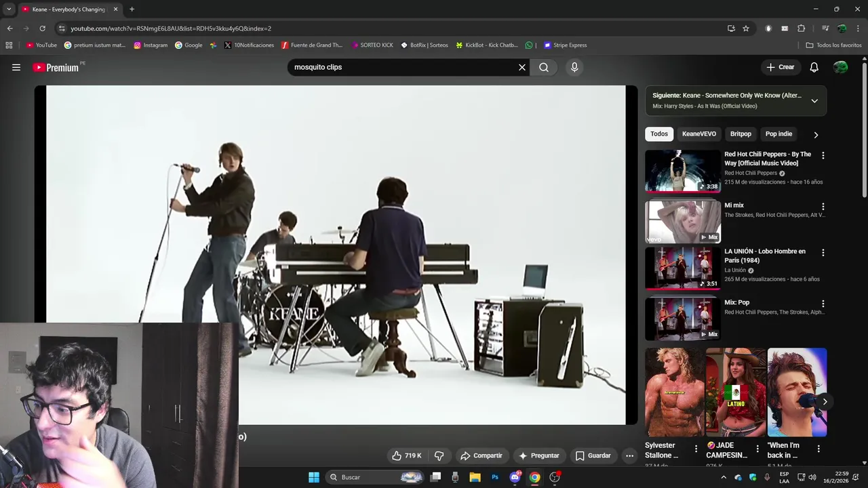Open Red Hot Chili Peppers By The Way thumbnail
This screenshot has width=868, height=488.
[682, 171]
